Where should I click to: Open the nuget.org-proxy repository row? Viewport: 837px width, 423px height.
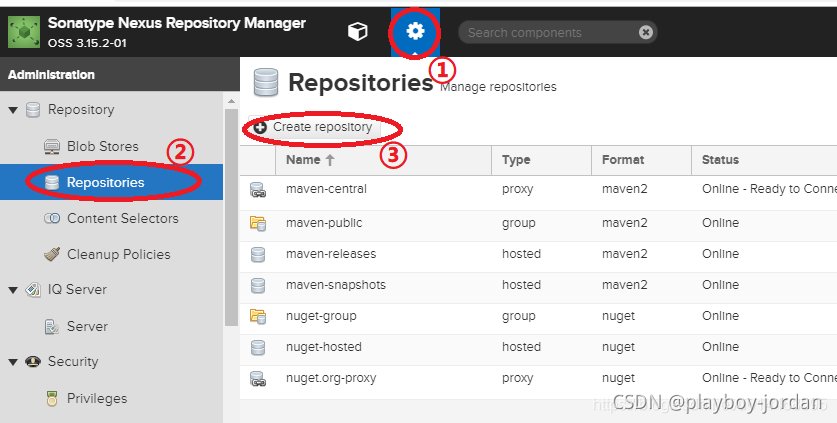click(539, 381)
